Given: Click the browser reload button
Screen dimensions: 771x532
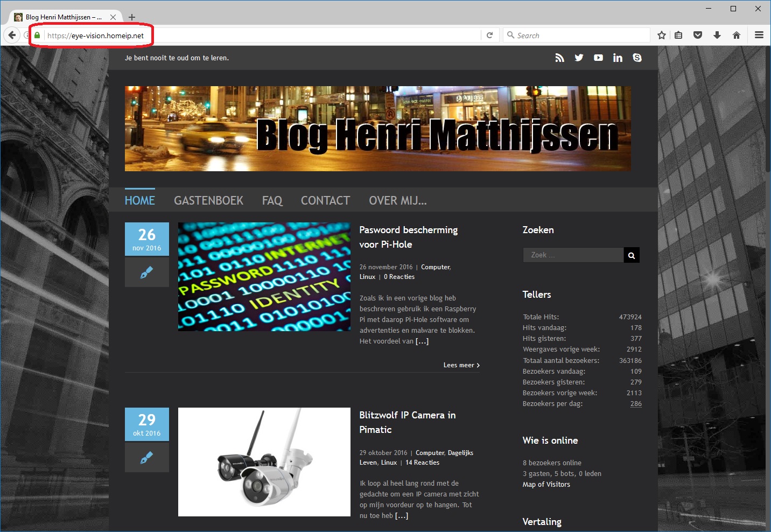Looking at the screenshot, I should point(489,35).
